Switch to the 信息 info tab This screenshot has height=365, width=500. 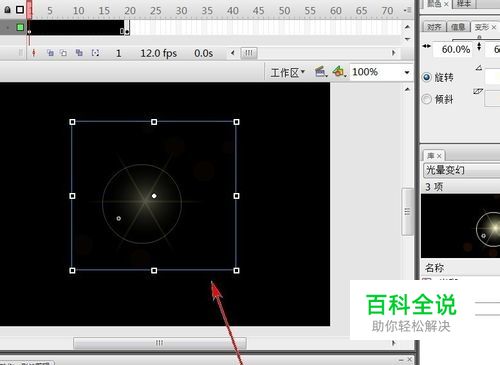pos(458,27)
